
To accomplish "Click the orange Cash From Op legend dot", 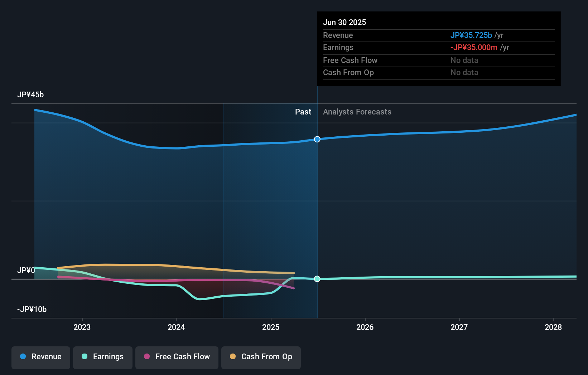I will (x=233, y=356).
